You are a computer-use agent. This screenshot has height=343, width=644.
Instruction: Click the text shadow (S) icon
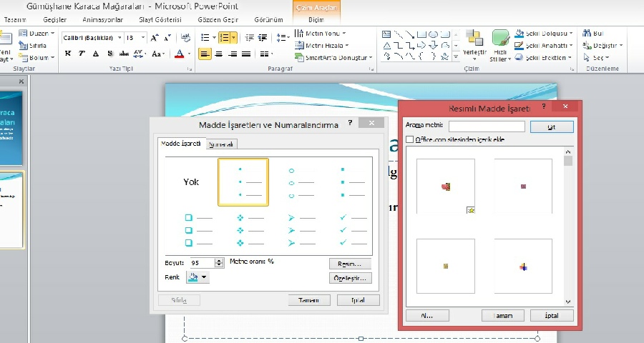pos(109,54)
